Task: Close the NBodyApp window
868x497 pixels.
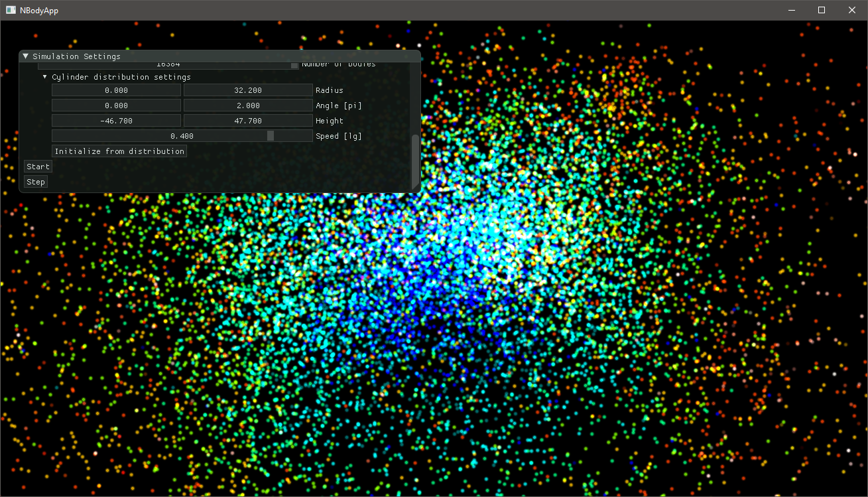Action: (852, 10)
